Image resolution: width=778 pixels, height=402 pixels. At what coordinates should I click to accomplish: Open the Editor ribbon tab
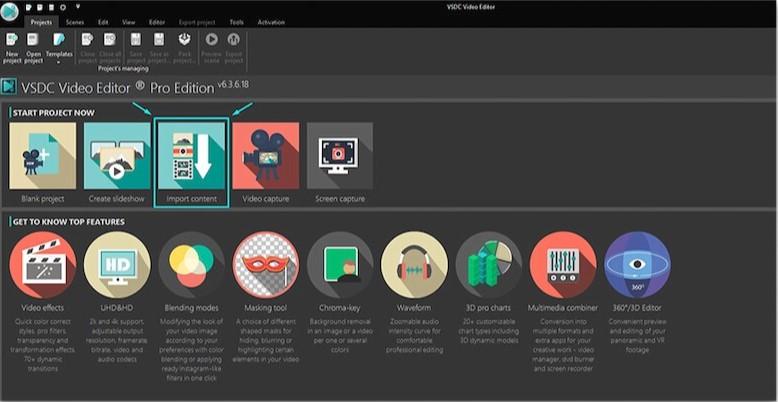coord(157,22)
